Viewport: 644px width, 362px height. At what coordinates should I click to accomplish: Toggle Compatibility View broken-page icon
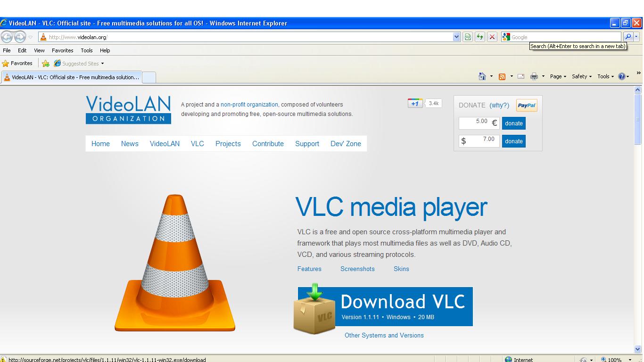click(468, 37)
